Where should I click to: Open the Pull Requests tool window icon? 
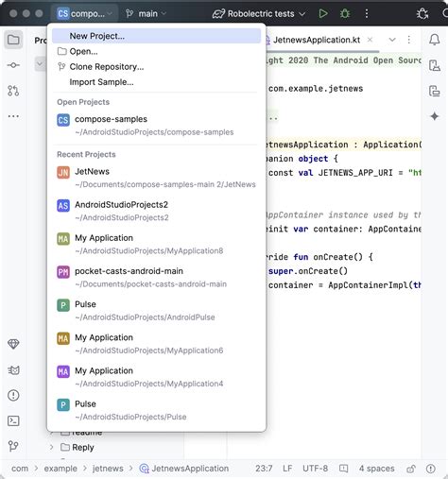point(13,91)
